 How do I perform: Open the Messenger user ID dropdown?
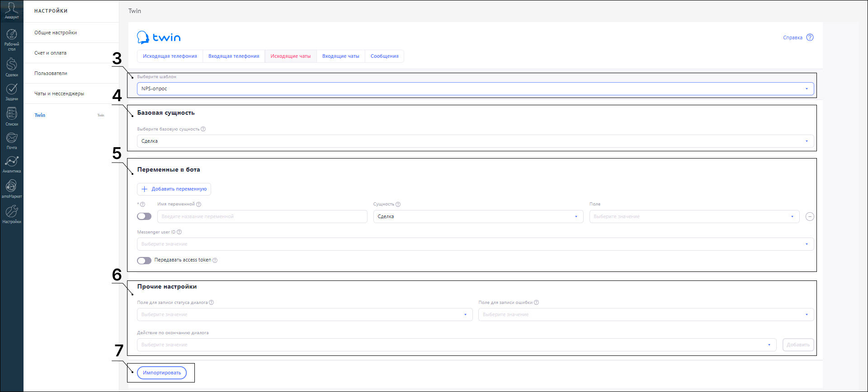click(475, 244)
